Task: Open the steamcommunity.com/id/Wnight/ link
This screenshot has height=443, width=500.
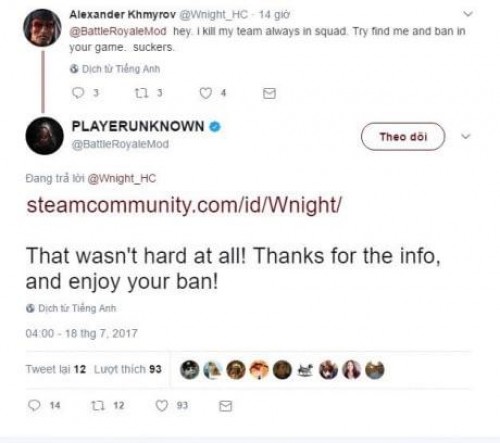Action: coord(184,205)
